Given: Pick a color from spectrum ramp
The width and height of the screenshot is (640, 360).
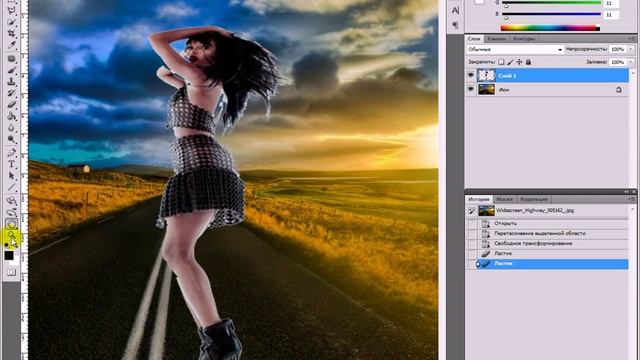Looking at the screenshot, I should [x=550, y=28].
